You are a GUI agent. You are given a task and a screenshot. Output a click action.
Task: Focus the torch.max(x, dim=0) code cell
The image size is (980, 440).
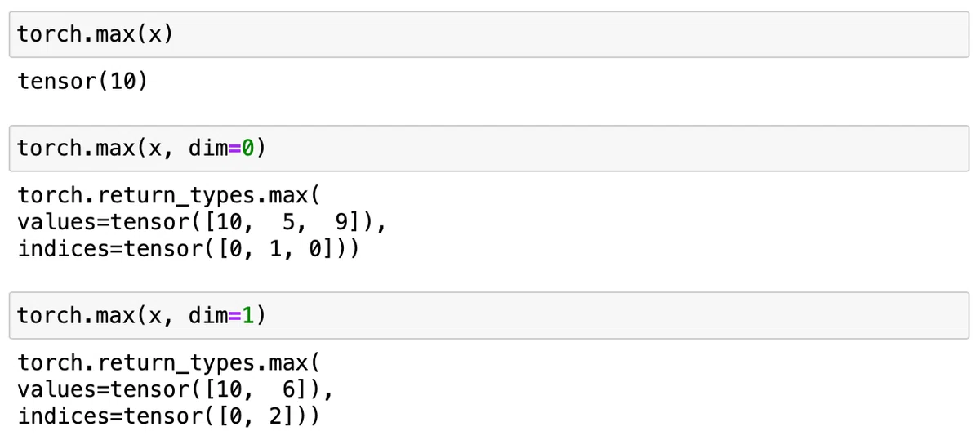tap(489, 149)
